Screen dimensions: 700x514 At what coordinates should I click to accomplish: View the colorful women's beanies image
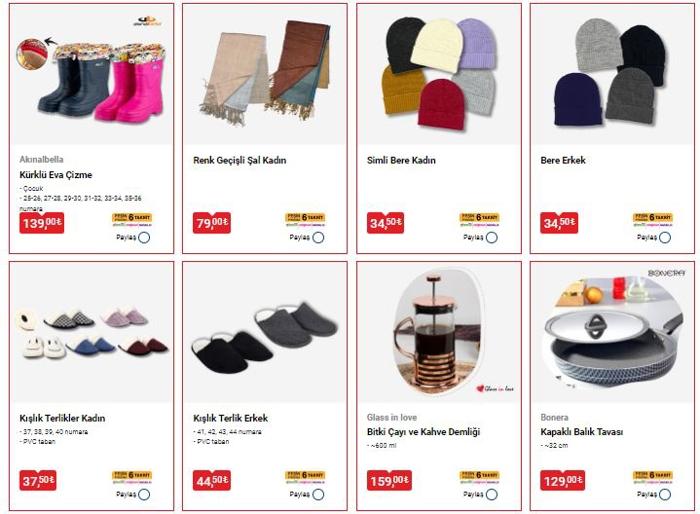[x=440, y=74]
